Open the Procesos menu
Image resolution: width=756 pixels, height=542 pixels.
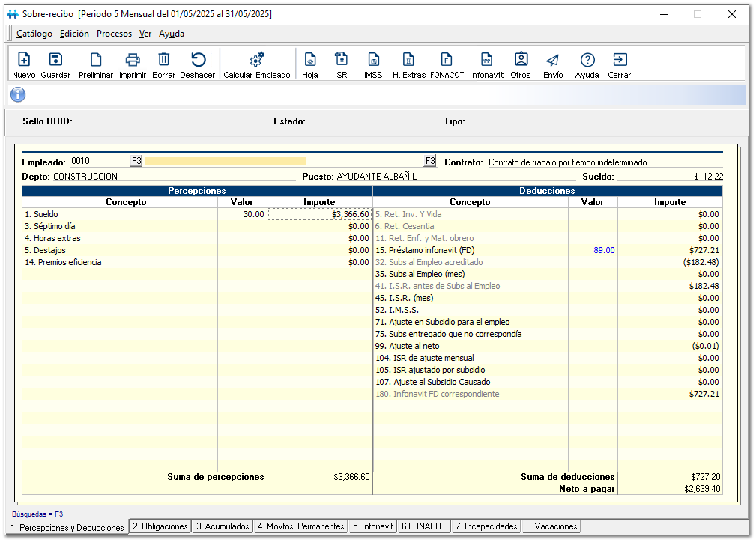pyautogui.click(x=114, y=34)
